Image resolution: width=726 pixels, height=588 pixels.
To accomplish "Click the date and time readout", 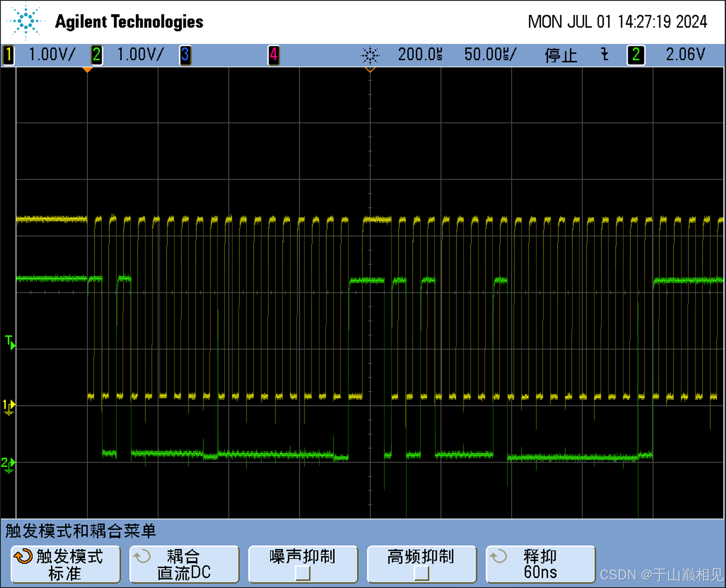I will click(617, 22).
